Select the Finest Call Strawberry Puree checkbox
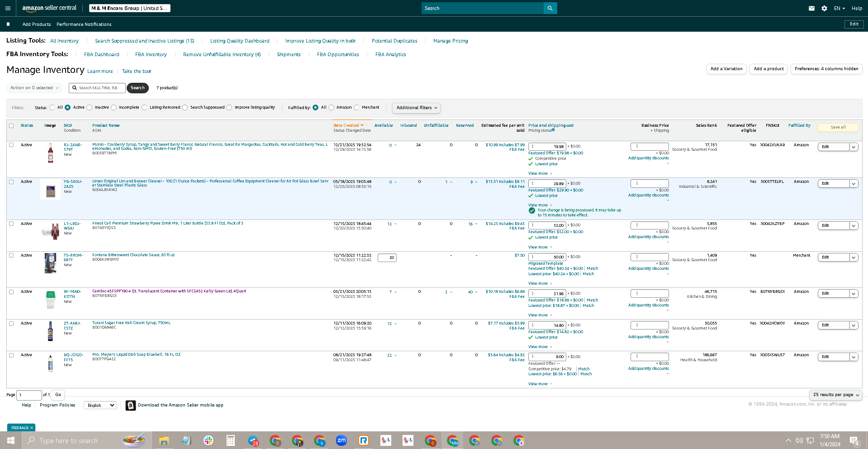The image size is (868, 449). 11,224
